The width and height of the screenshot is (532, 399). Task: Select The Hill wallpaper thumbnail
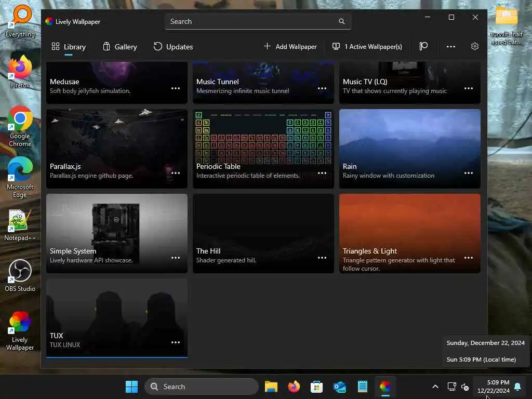(263, 233)
